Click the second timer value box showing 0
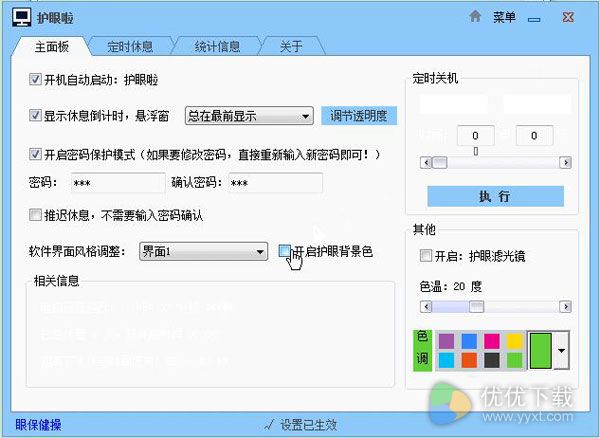Image resolution: width=600 pixels, height=438 pixels. (x=534, y=135)
